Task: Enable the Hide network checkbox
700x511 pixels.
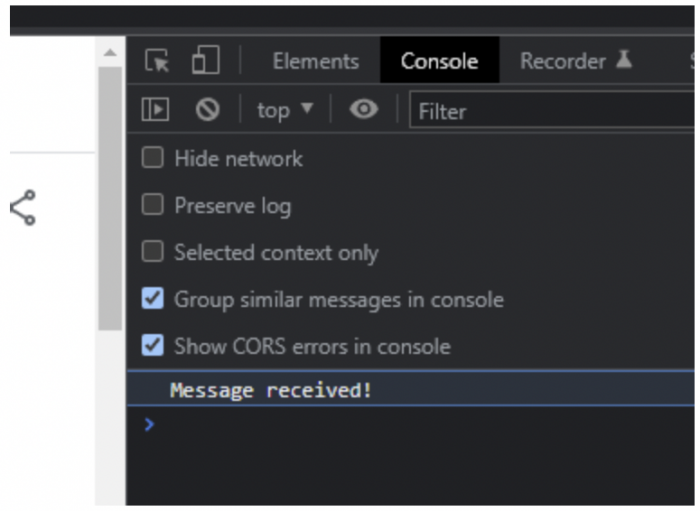Action: click(152, 158)
